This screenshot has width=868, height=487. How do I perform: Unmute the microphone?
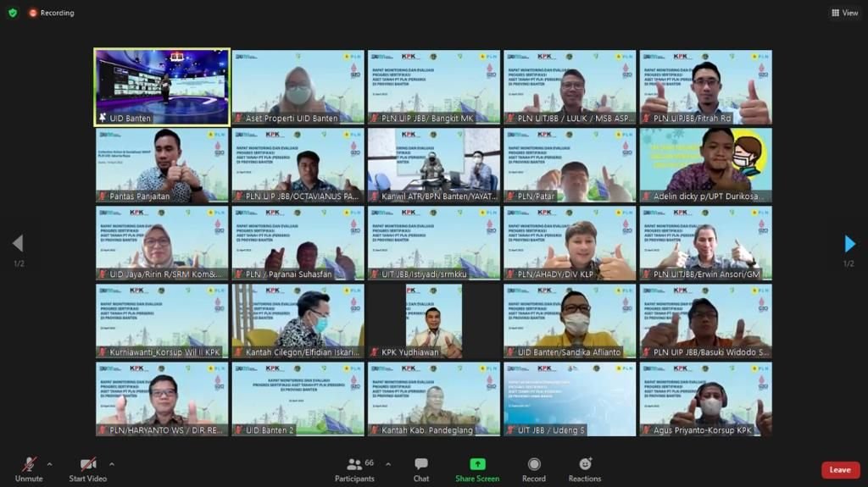(x=29, y=468)
